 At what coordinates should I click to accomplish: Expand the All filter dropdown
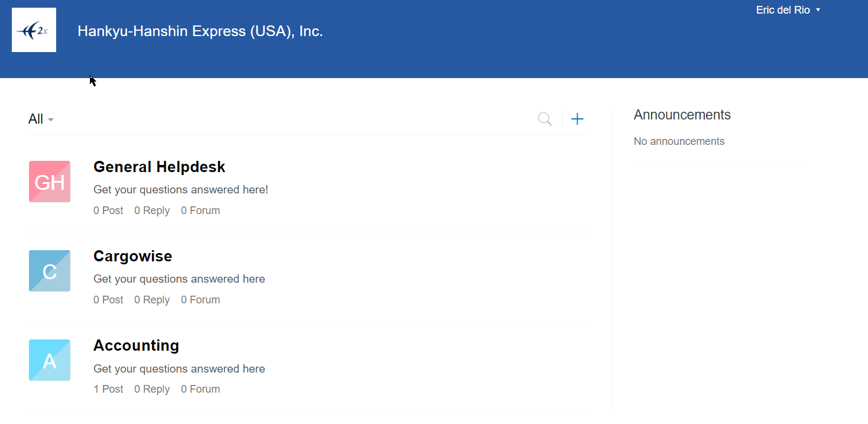pyautogui.click(x=41, y=119)
